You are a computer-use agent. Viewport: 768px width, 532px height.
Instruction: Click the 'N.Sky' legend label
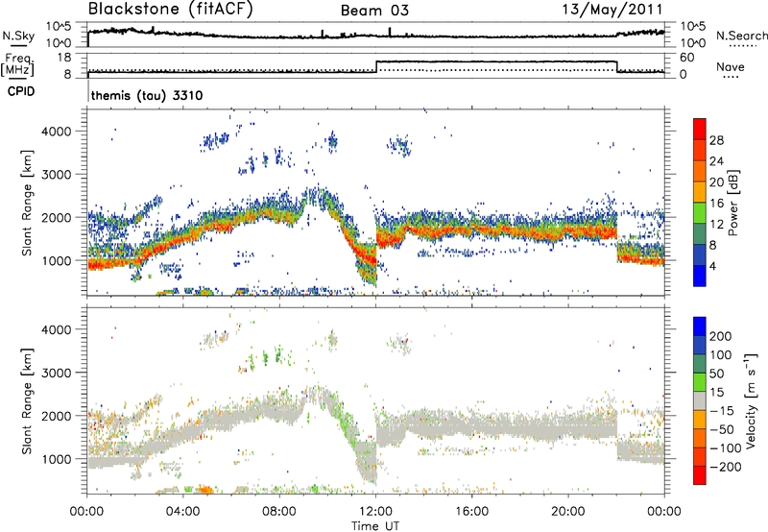18,36
